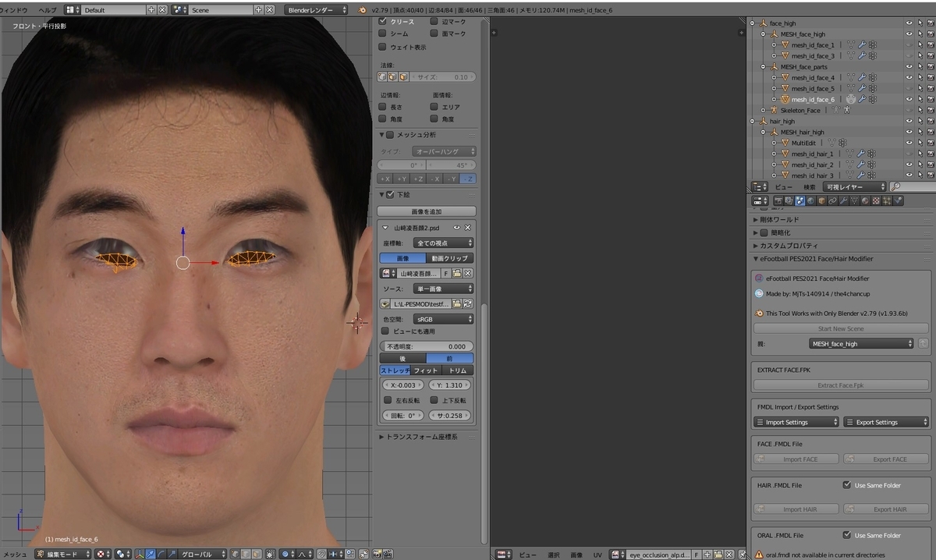Image resolution: width=936 pixels, height=560 pixels.
Task: Toggle HAIR Use Same Folder checkbox
Action: click(847, 485)
